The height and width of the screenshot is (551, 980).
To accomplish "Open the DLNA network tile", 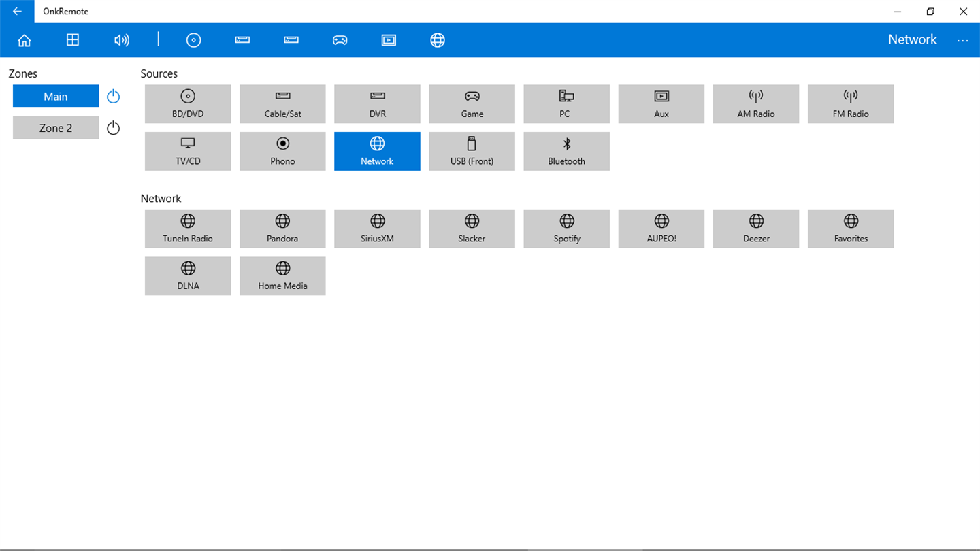I will point(188,276).
